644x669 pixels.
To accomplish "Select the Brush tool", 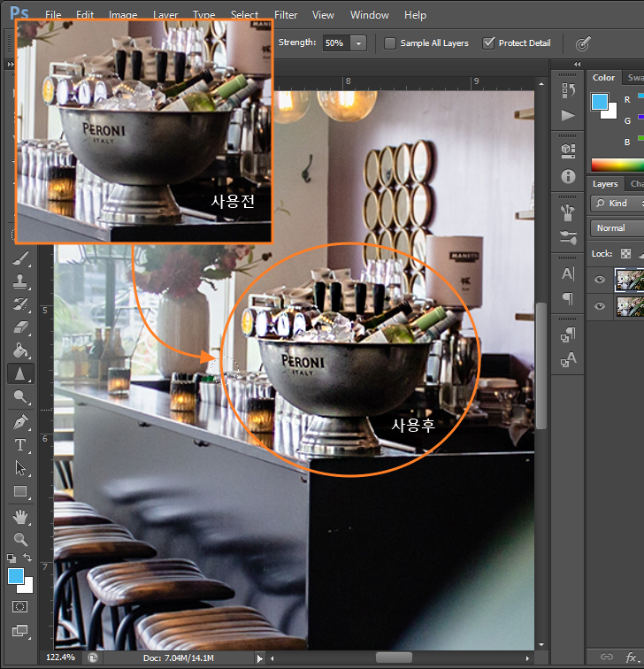I will coord(20,258).
